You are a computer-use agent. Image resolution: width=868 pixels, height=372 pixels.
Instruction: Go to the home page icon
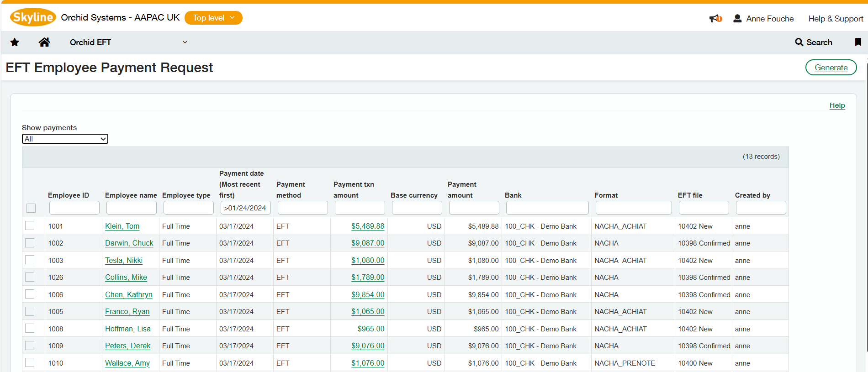click(44, 42)
